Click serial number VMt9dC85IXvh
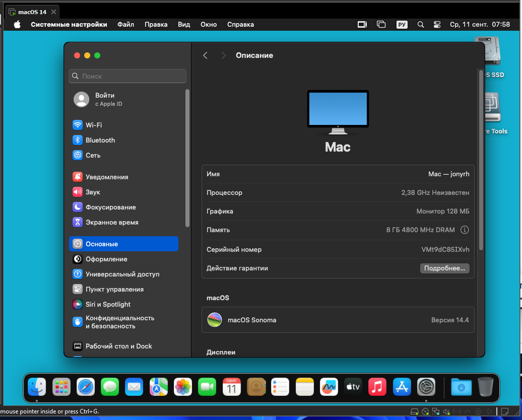Viewport: 522px width, 420px height. coord(445,249)
